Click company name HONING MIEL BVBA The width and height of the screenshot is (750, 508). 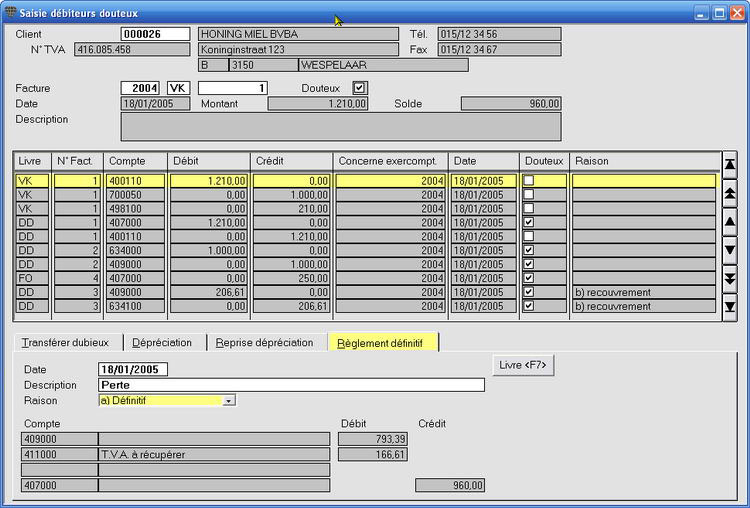(298, 34)
